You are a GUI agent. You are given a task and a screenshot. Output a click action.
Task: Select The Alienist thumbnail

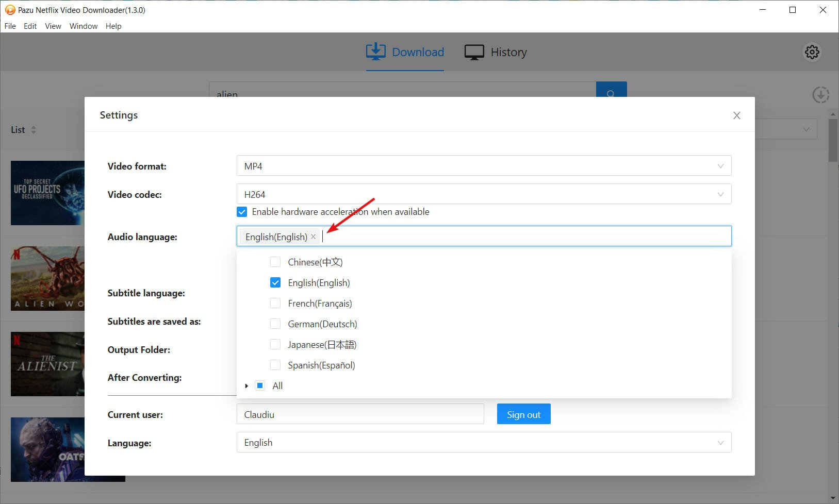(47, 364)
